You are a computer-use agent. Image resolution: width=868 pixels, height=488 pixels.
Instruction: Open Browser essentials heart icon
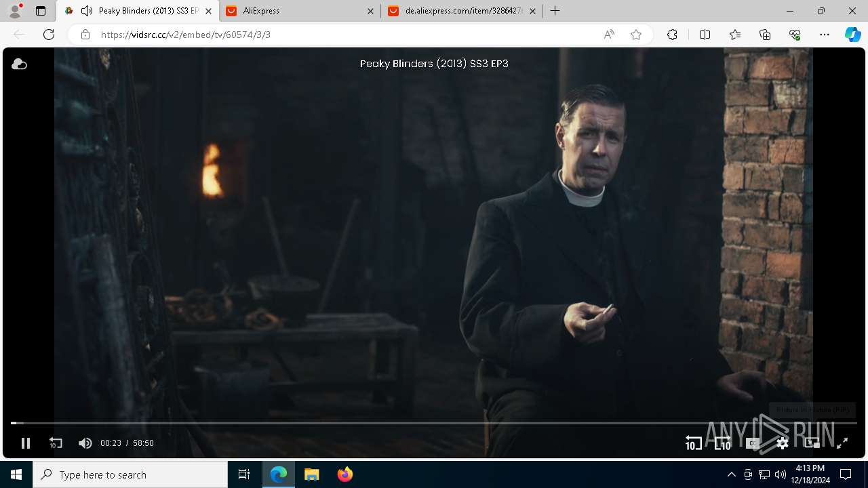click(x=795, y=35)
